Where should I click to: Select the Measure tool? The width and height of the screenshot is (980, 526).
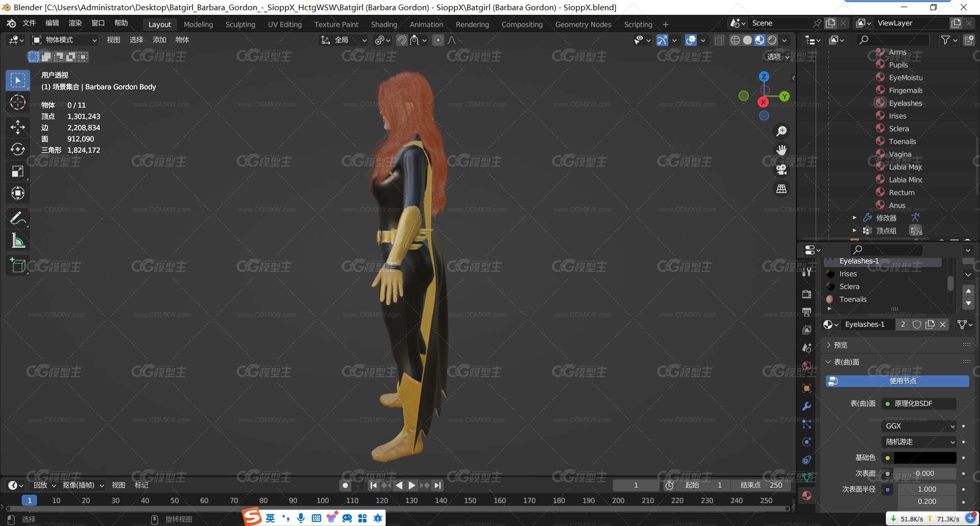point(18,241)
